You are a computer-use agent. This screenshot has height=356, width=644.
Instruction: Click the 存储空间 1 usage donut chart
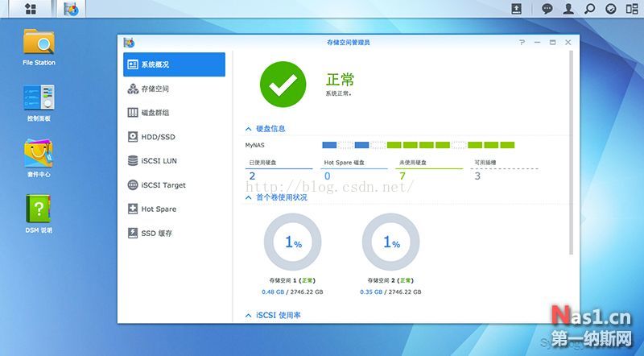tap(292, 242)
